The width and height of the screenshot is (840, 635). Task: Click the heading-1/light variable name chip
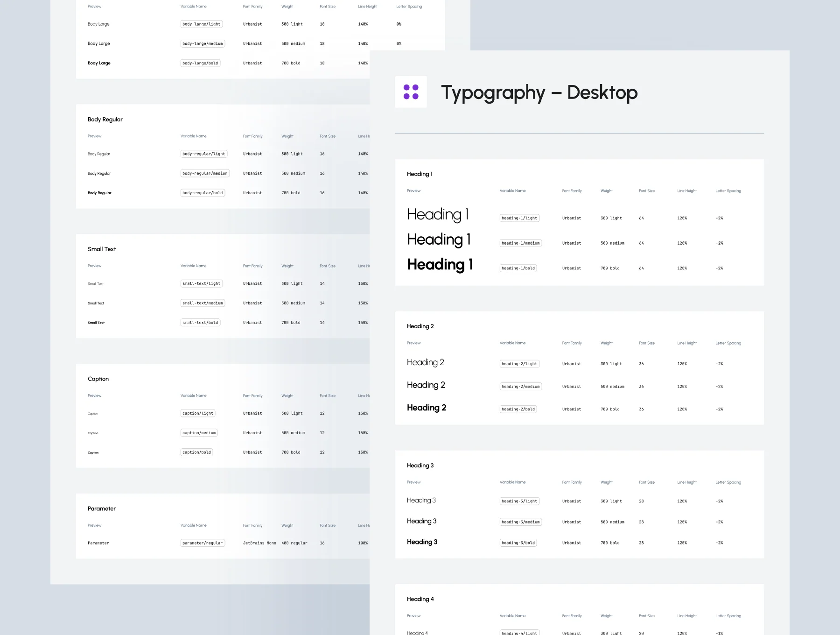pyautogui.click(x=519, y=218)
